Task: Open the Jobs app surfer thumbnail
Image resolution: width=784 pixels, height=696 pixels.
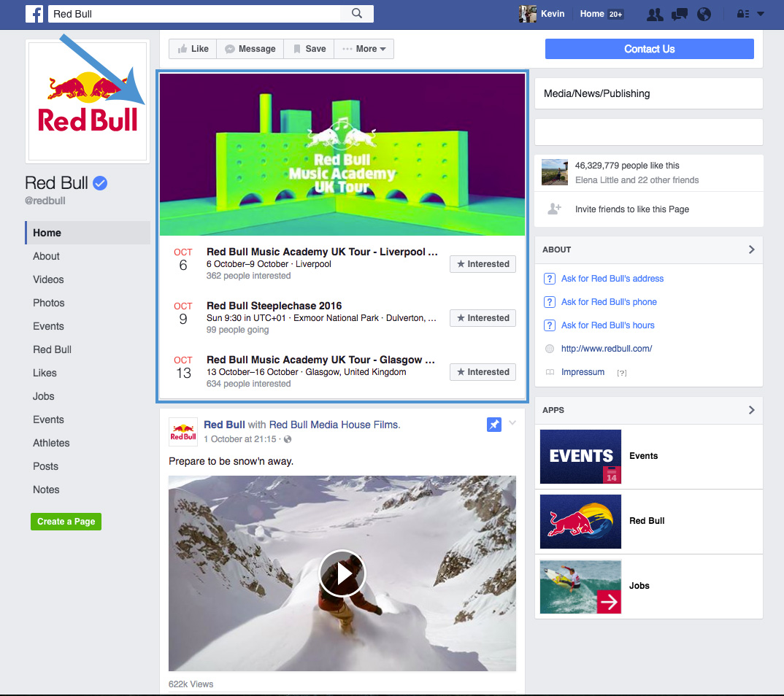Action: click(580, 587)
